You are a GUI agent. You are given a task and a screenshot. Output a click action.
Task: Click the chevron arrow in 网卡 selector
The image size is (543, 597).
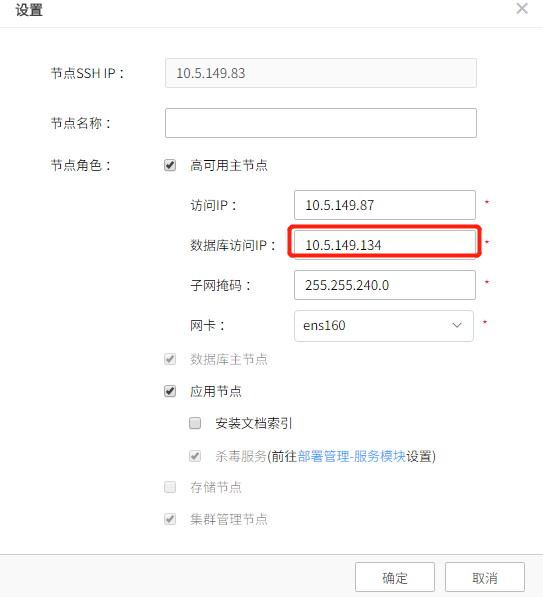coord(457,326)
